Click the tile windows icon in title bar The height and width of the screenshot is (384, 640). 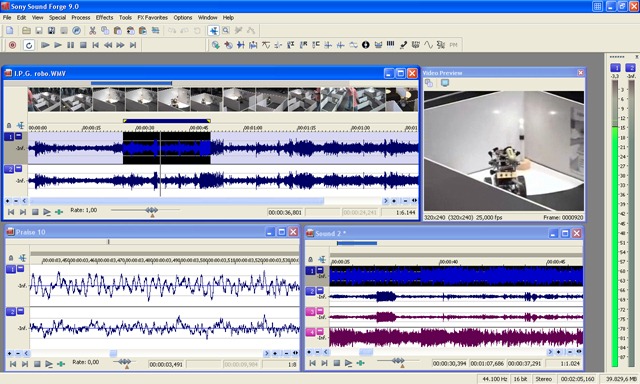(597, 6)
